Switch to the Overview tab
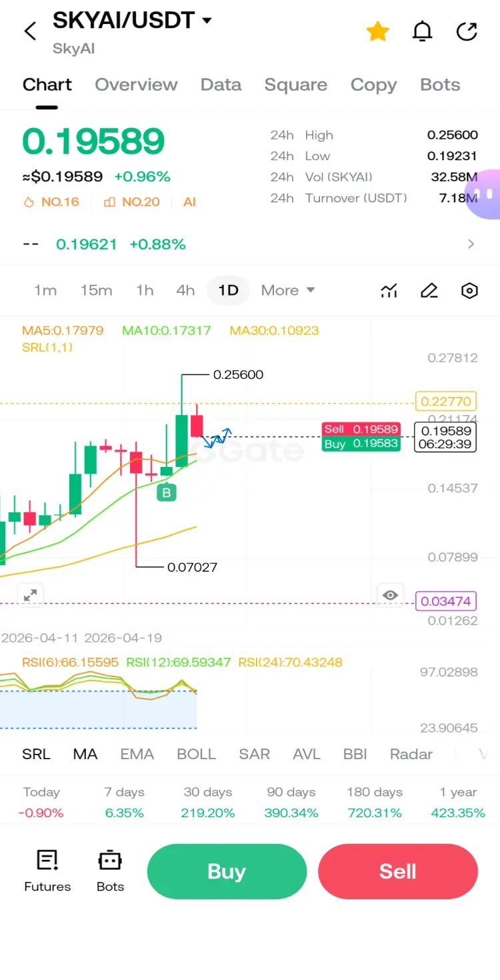The width and height of the screenshot is (500, 980). click(136, 85)
